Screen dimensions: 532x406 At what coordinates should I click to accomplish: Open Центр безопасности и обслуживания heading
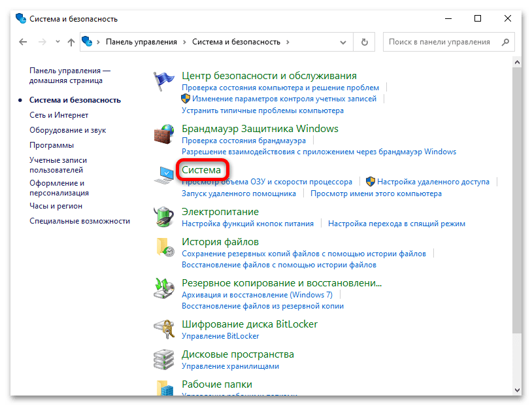(269, 76)
